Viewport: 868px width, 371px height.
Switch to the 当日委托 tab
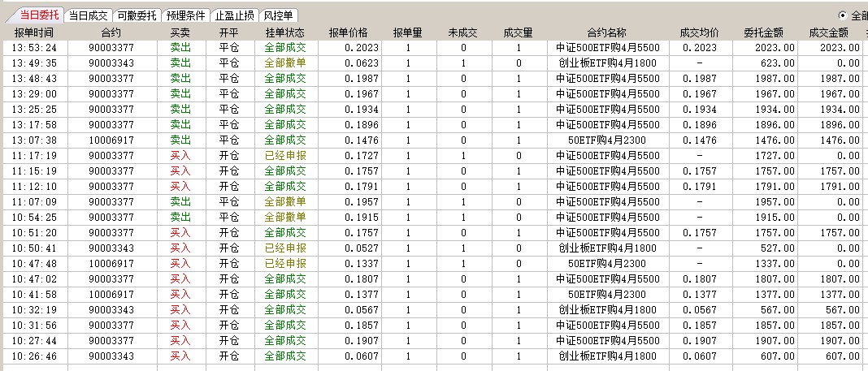click(39, 15)
